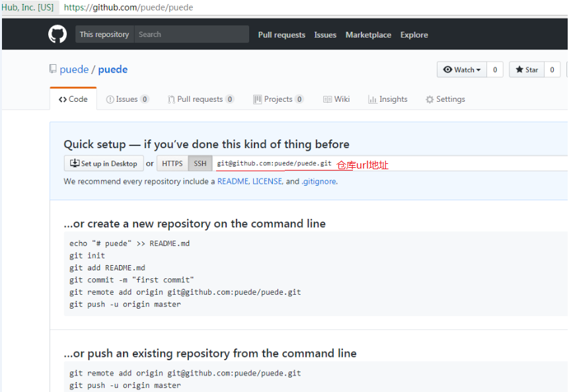
Task: Focus the Search input field
Action: pos(192,34)
